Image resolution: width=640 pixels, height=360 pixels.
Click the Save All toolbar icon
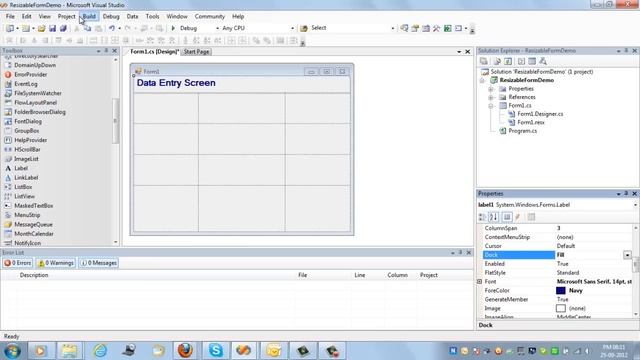pyautogui.click(x=63, y=29)
